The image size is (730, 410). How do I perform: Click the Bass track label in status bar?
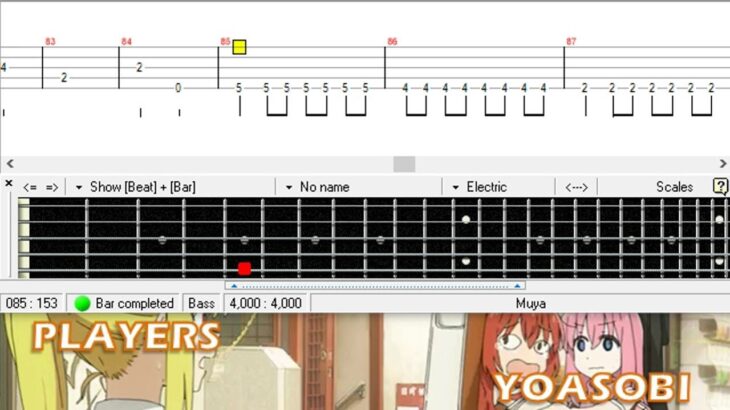click(x=201, y=303)
